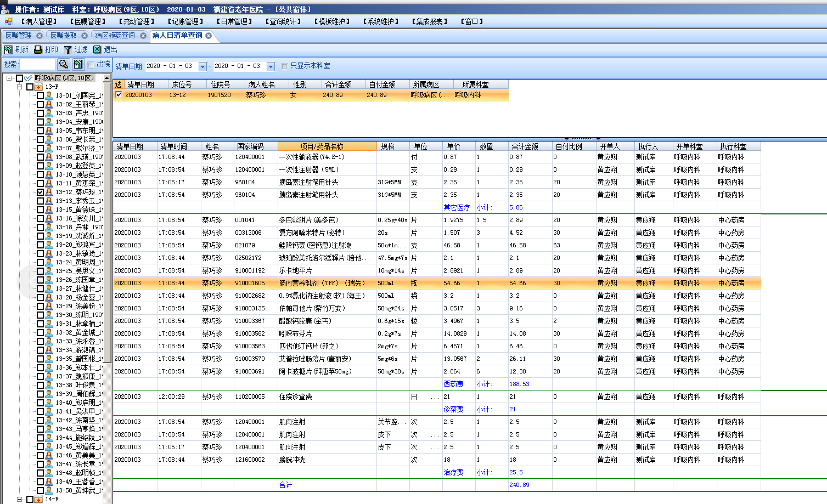Switch to the 病区领药查询 tab
This screenshot has height=504, width=827.
115,36
